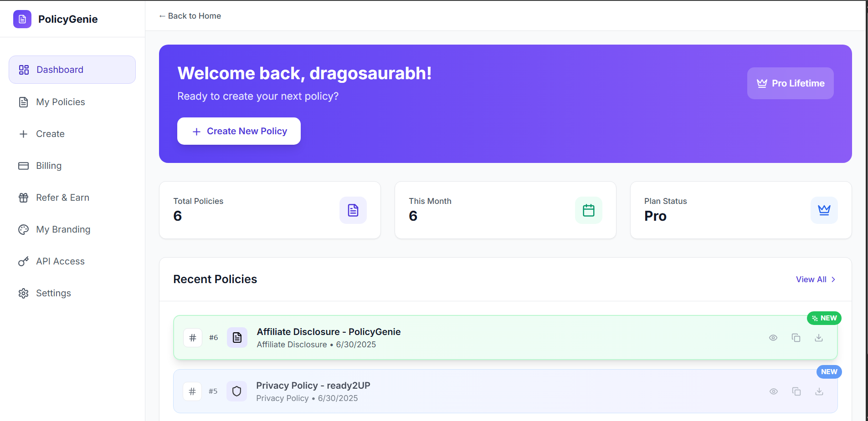Download the Privacy Policy ready2UP

coord(819,391)
